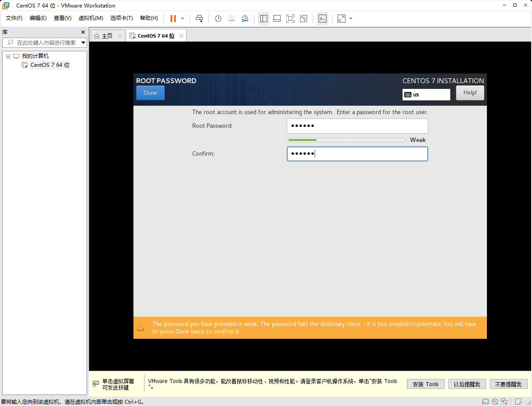
Task: Click the keyboard hint icon next to 单击虚拟屏幕
Action: click(x=96, y=384)
